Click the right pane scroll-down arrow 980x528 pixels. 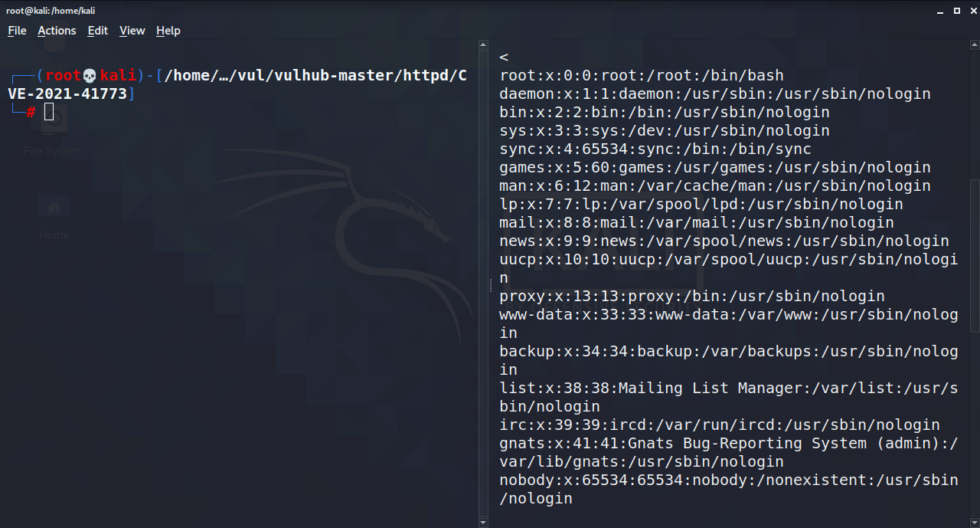pyautogui.click(x=975, y=522)
